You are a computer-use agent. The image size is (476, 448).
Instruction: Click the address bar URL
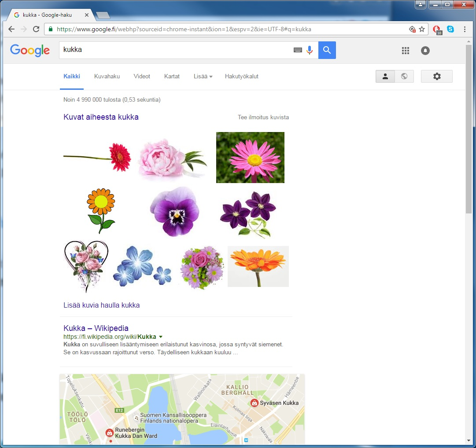184,29
